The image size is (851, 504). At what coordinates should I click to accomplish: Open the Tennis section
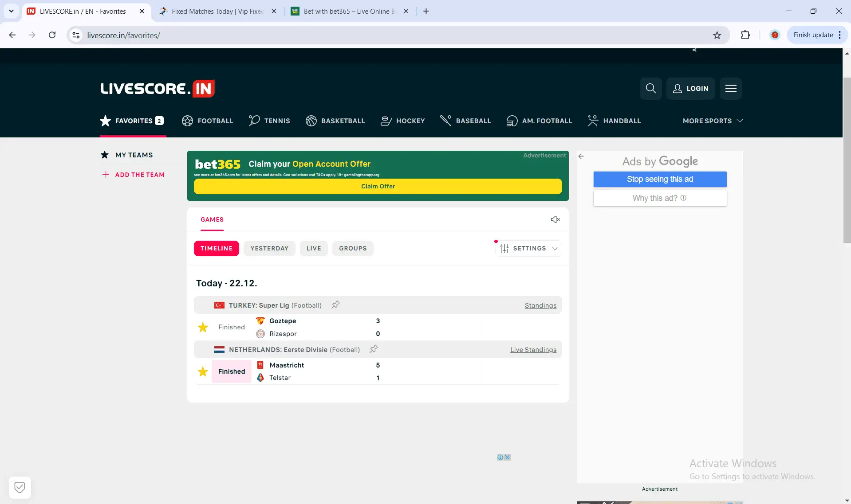point(269,121)
